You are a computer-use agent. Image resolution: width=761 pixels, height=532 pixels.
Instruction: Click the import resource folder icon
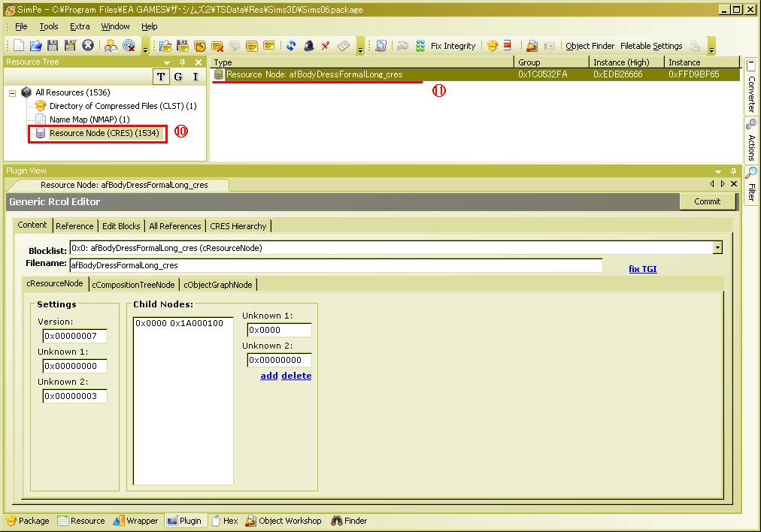(x=165, y=46)
